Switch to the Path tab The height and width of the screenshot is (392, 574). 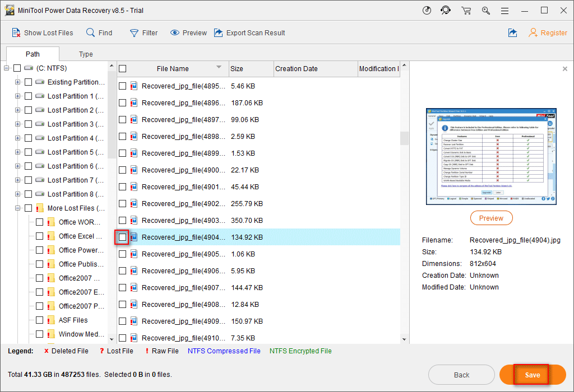pyautogui.click(x=33, y=54)
